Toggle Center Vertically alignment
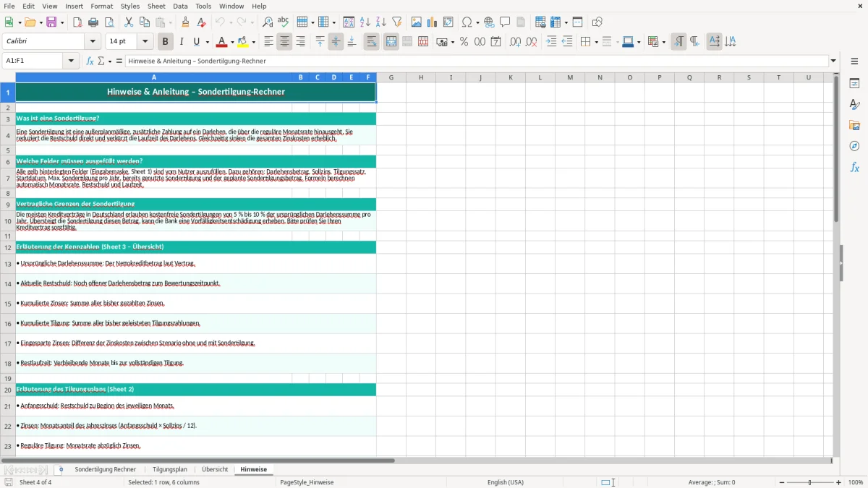The image size is (868, 488). 336,42
